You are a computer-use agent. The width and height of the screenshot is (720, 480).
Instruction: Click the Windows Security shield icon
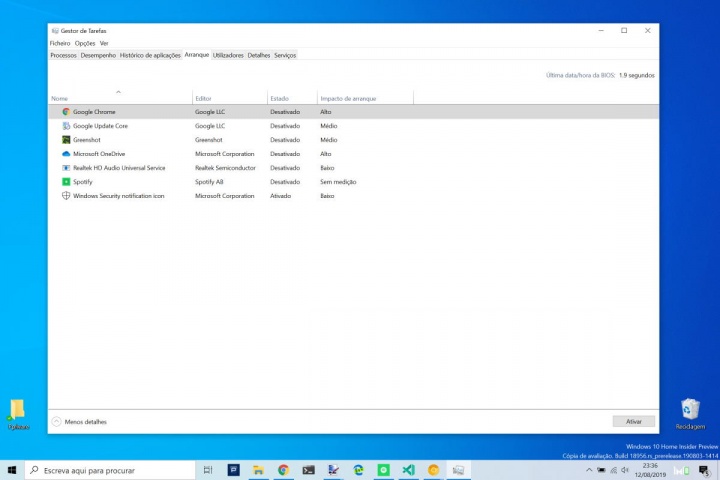66,196
